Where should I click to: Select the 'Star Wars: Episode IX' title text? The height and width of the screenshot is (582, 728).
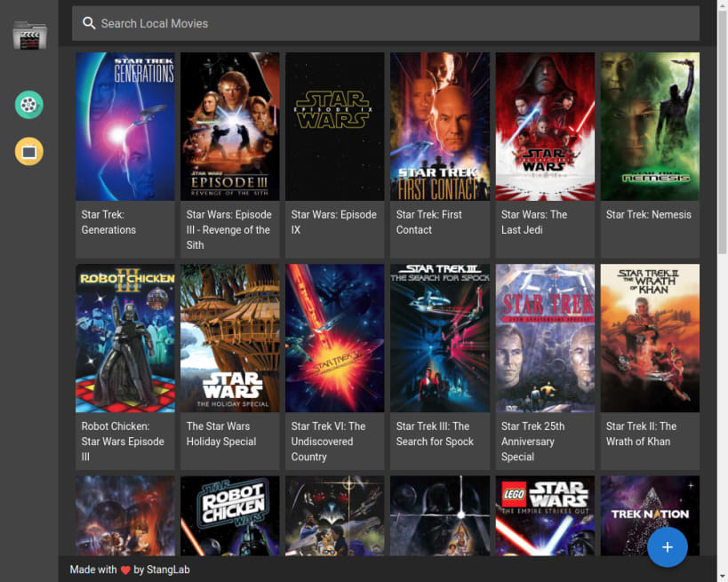[334, 222]
